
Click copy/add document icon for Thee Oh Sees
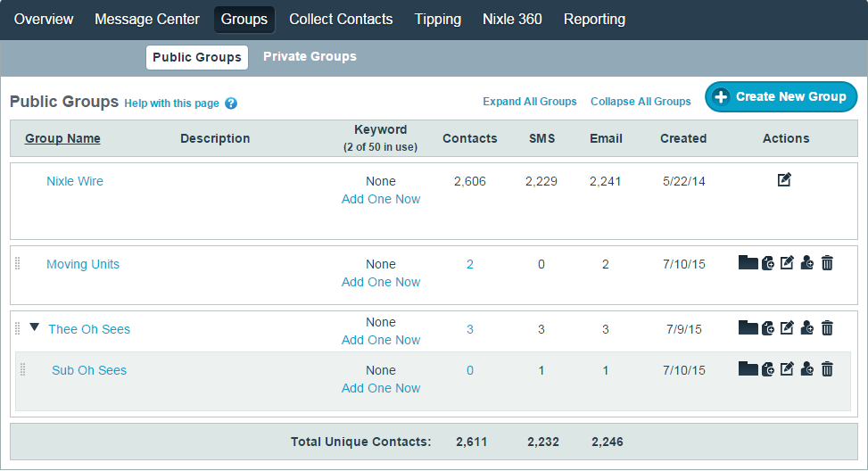(x=768, y=328)
